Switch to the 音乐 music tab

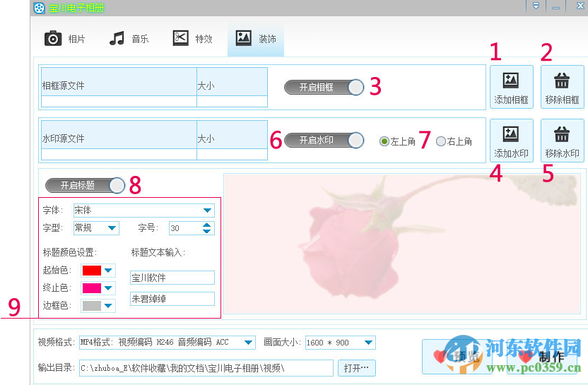(x=129, y=38)
